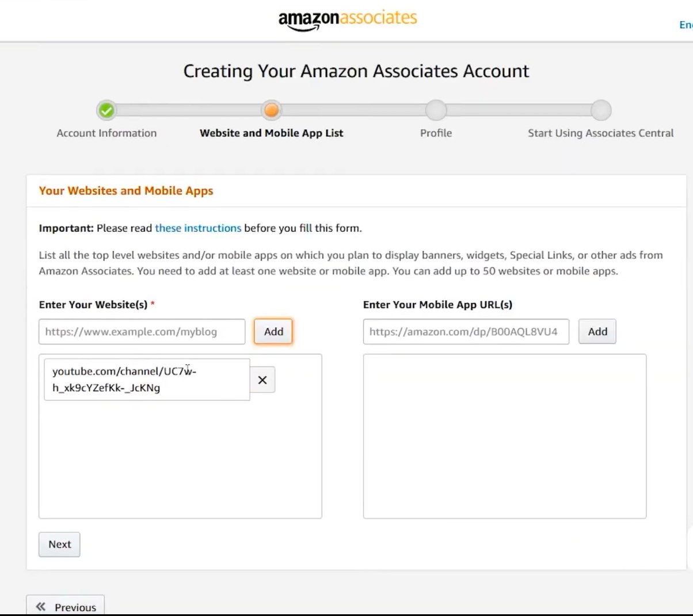Click Add next to the website field
Image resolution: width=693 pixels, height=616 pixels.
tap(273, 332)
